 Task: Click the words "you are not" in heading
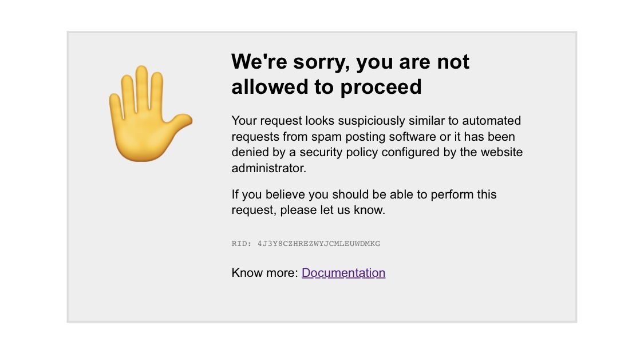pyautogui.click(x=413, y=62)
